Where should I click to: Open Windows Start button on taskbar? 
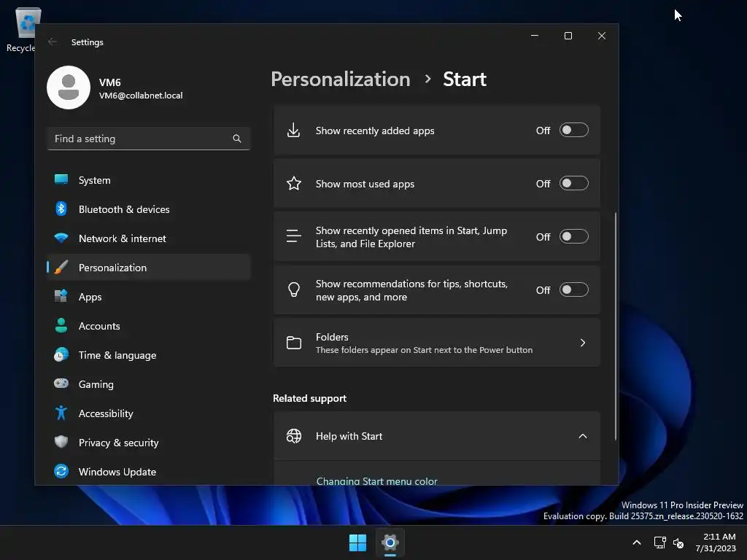[357, 542]
